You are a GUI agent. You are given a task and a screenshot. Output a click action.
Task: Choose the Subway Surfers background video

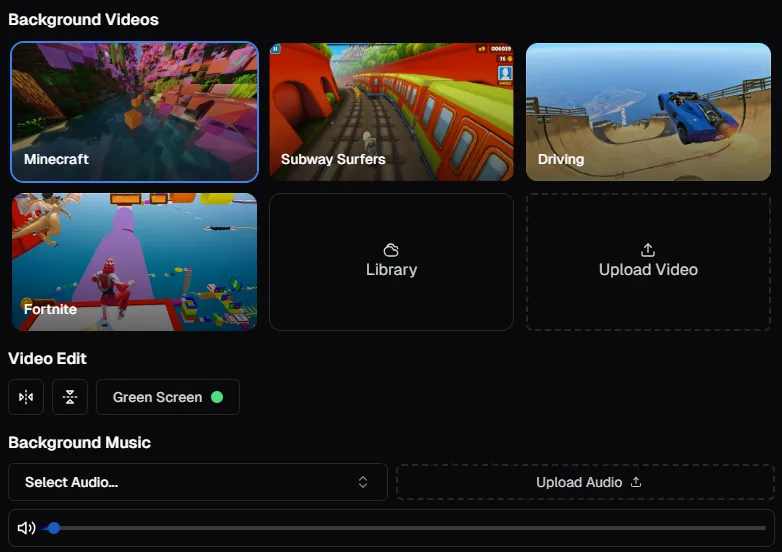tap(391, 112)
